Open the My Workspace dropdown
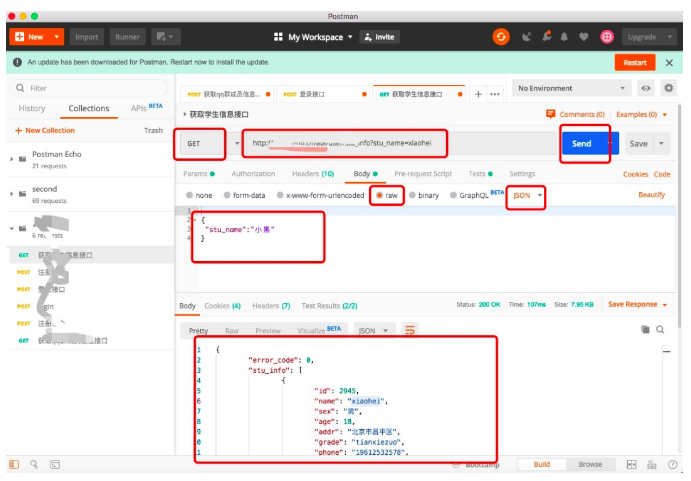This screenshot has width=691, height=481. click(x=320, y=37)
